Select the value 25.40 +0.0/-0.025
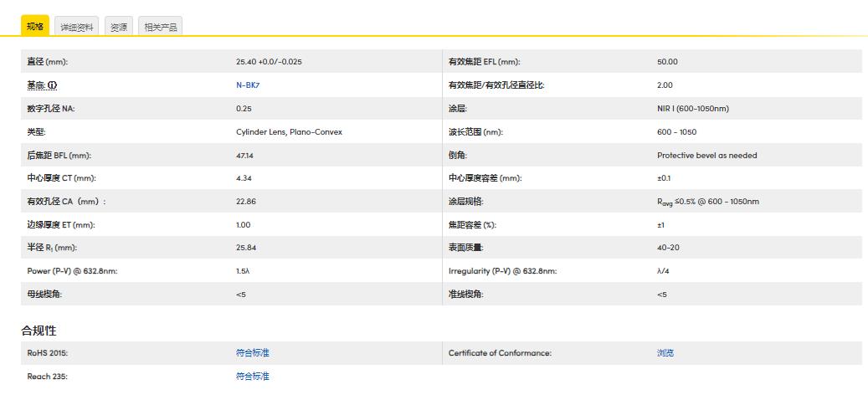Image resolution: width=868 pixels, height=400 pixels. (269, 62)
